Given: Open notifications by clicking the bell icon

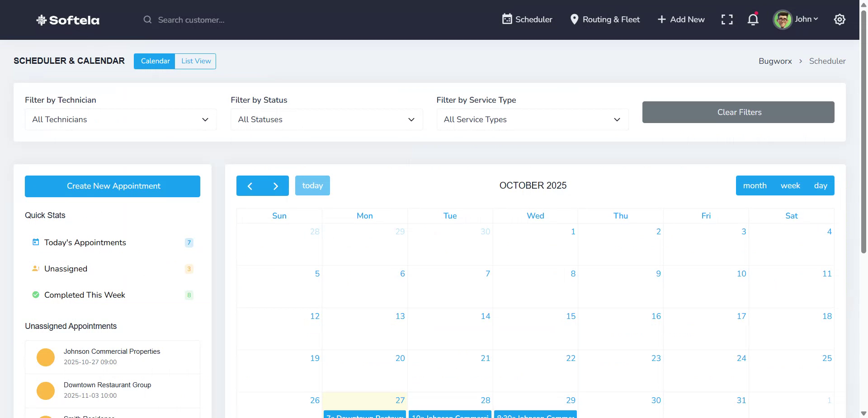Looking at the screenshot, I should pyautogui.click(x=752, y=19).
